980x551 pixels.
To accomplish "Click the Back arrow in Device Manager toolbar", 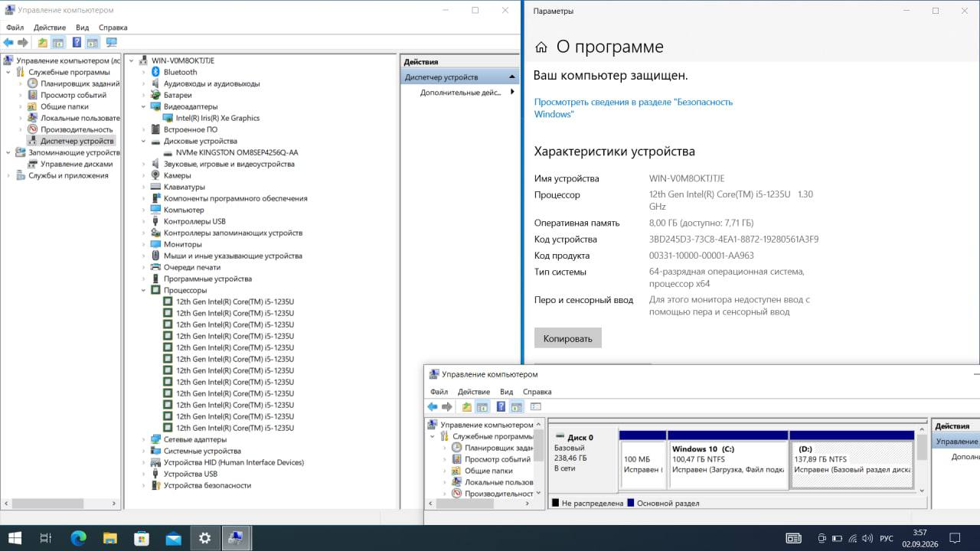I will [x=8, y=43].
